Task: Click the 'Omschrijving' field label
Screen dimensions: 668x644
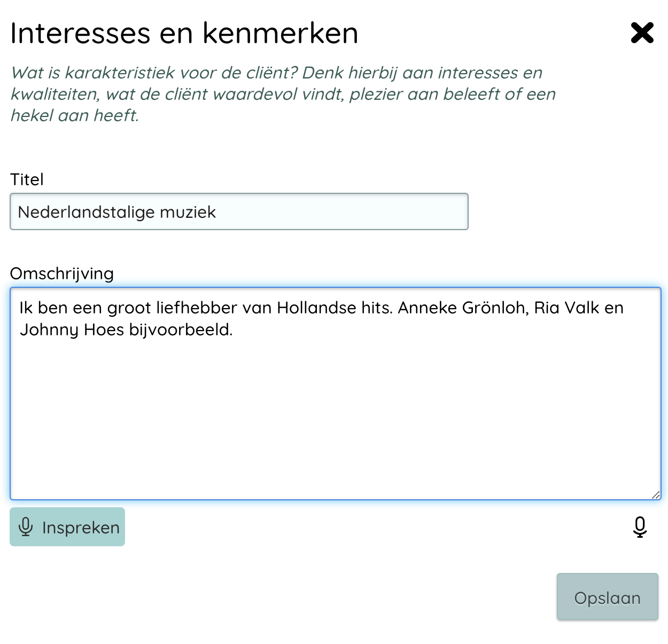Action: point(61,273)
